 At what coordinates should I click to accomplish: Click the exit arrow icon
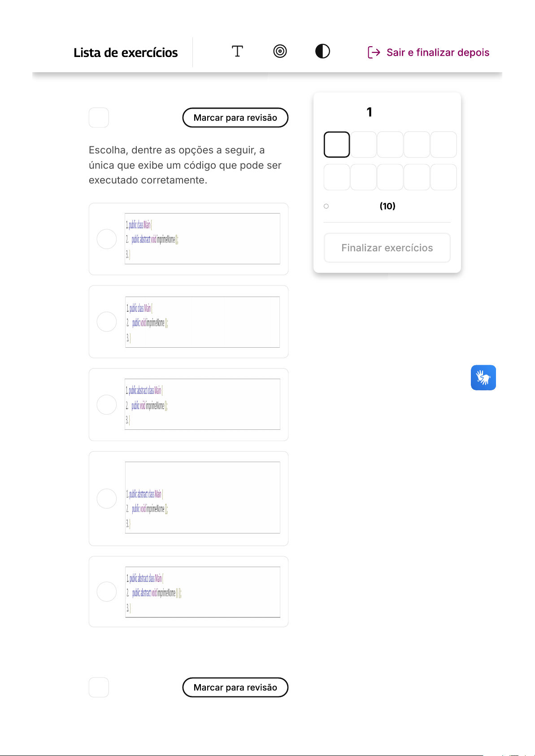(374, 52)
